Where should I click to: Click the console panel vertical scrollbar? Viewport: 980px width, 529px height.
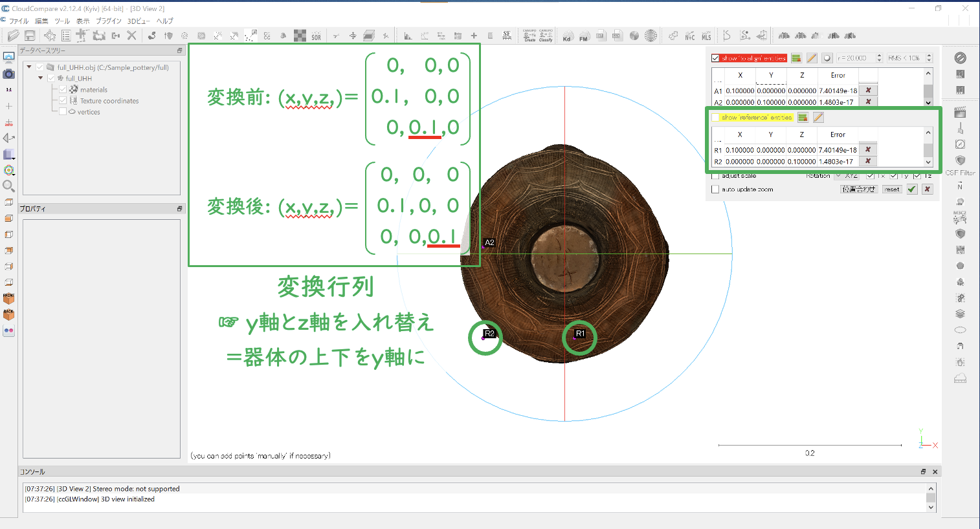tap(931, 497)
